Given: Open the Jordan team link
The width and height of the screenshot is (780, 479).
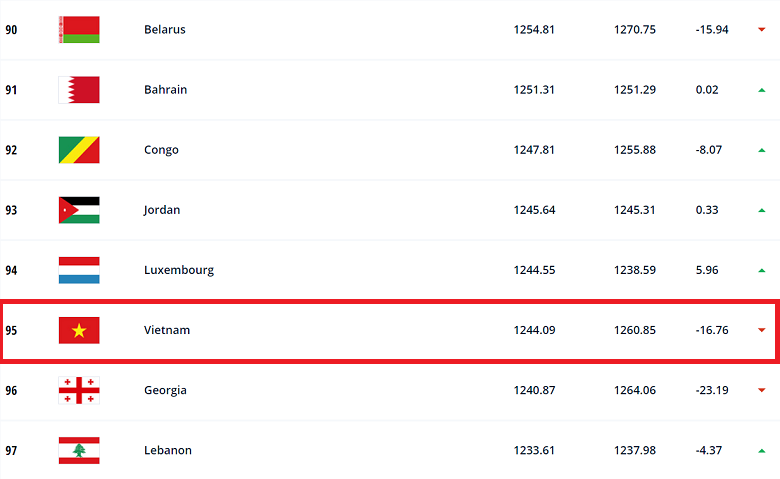Looking at the screenshot, I should tap(162, 210).
